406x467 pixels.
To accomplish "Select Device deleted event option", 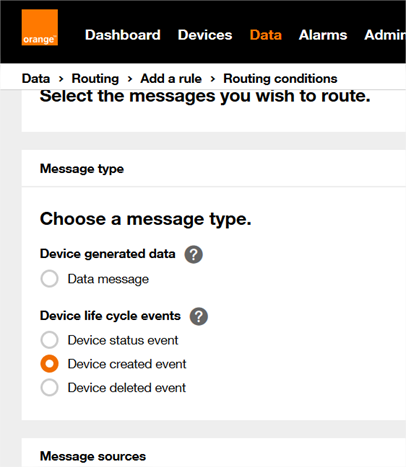I will (x=49, y=387).
